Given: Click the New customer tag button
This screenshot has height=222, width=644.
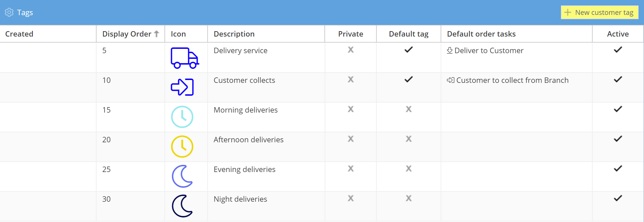Looking at the screenshot, I should [599, 12].
